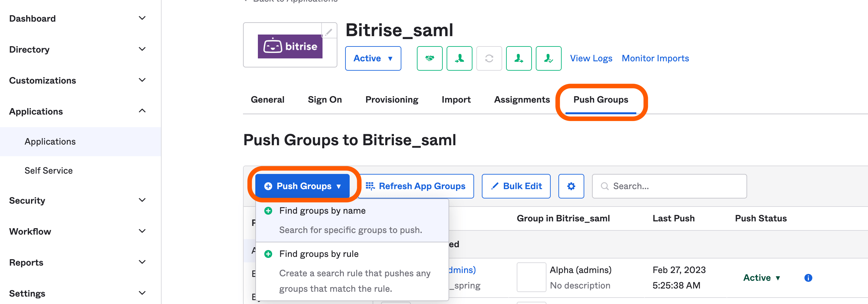Screen dimensions: 868x304
Task: Select the user import provisioning icon
Action: [x=460, y=58]
